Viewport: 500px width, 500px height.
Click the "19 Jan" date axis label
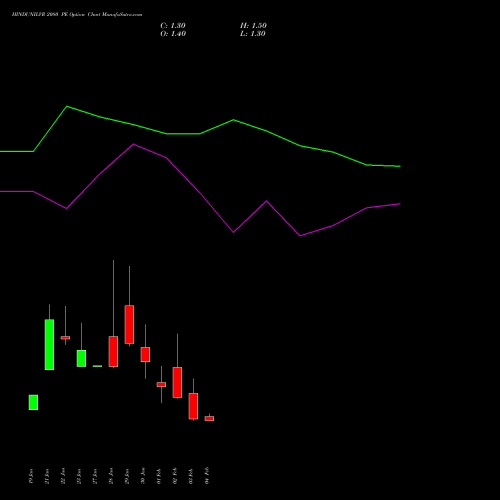point(31,476)
